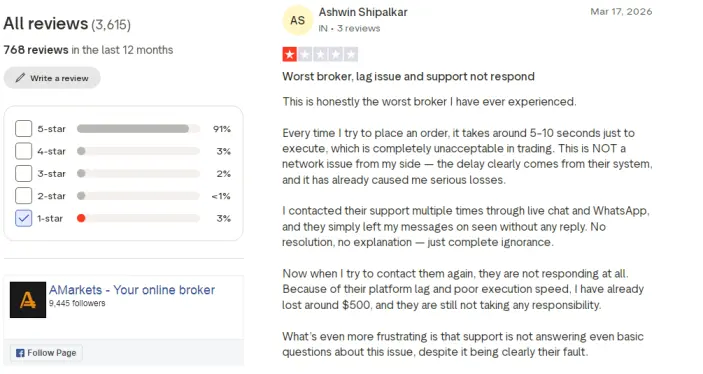
Task: Open Ashwin Shipalkar's reviewer profile
Action: [x=363, y=12]
